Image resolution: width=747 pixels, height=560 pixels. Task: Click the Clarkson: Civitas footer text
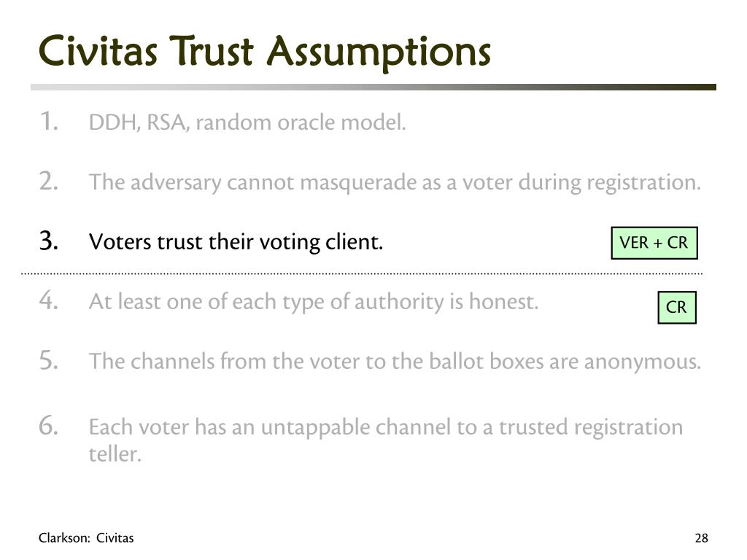(86, 538)
